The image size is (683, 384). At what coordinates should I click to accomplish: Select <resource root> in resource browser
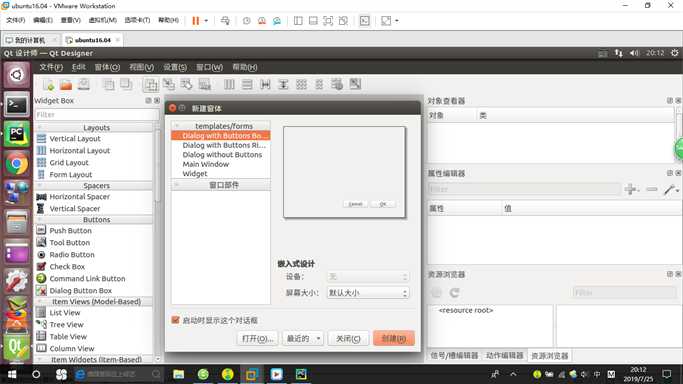click(x=466, y=310)
